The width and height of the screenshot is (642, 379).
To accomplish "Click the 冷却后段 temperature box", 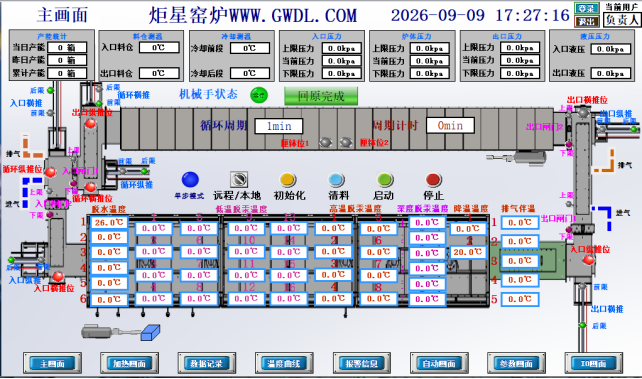I will click(250, 73).
